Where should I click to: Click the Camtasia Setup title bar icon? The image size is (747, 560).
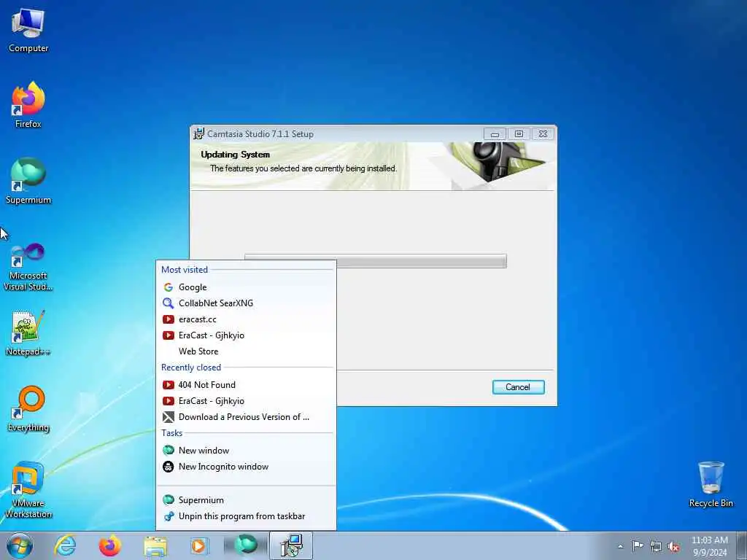point(198,134)
